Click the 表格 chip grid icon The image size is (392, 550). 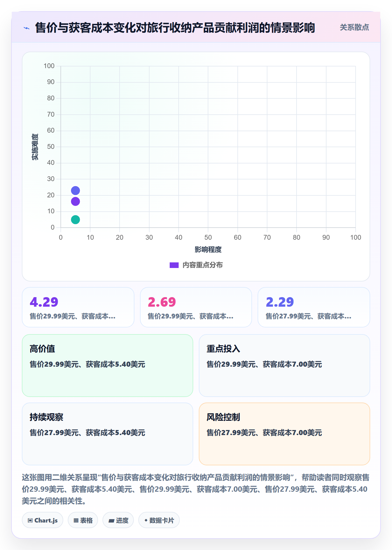coord(76,521)
